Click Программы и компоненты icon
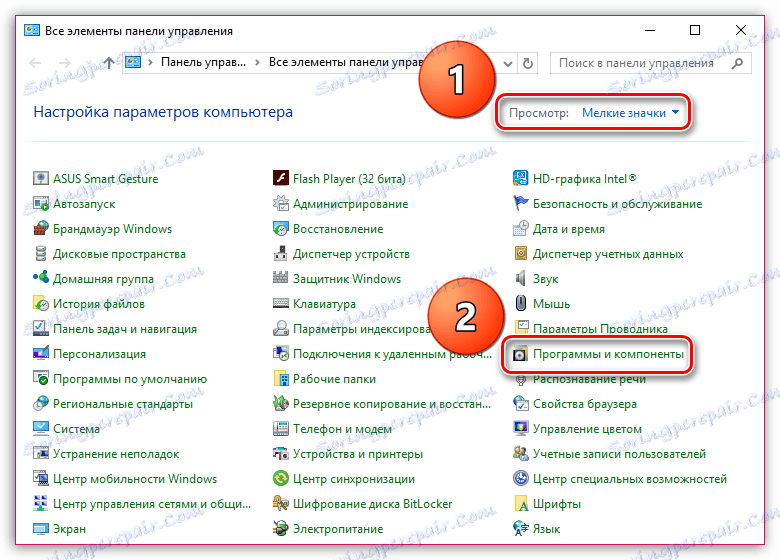 point(520,354)
